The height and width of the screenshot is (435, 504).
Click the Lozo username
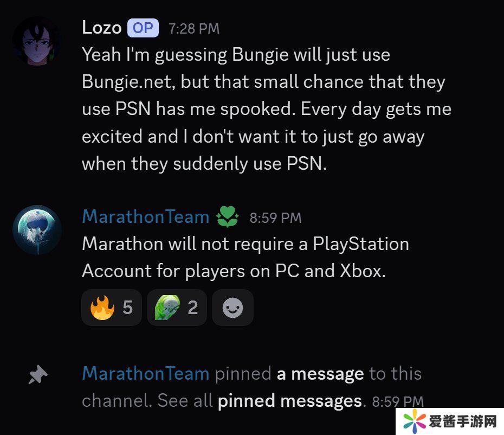click(x=101, y=28)
